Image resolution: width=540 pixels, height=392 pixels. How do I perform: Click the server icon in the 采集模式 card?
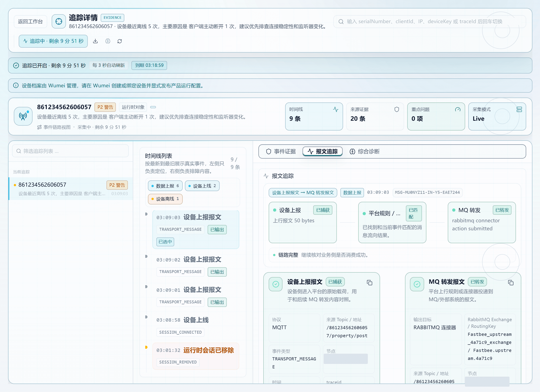pyautogui.click(x=519, y=109)
